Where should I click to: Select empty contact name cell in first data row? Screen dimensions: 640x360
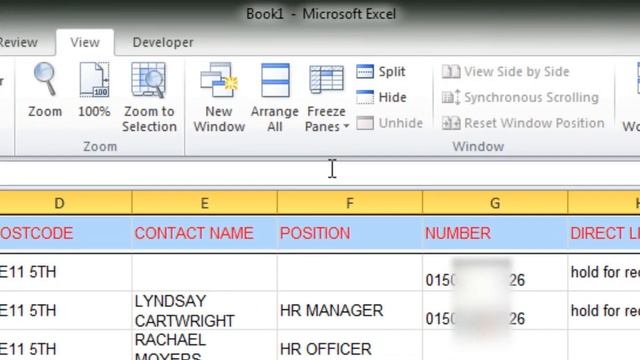(x=204, y=272)
